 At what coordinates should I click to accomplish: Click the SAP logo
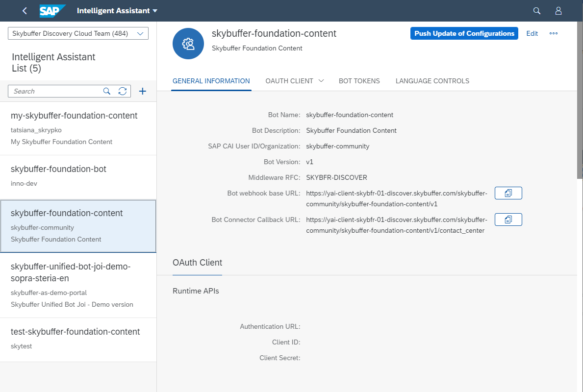[x=52, y=11]
